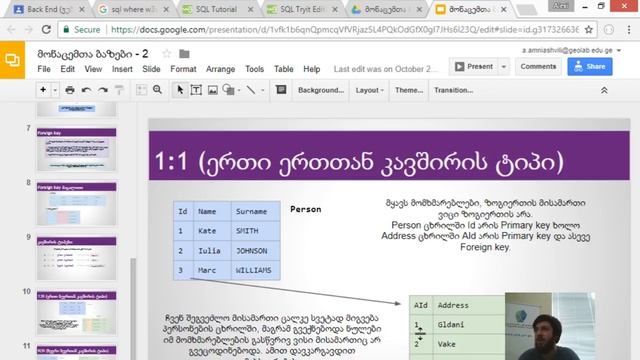Select the arrow cursor tool

pyautogui.click(x=180, y=90)
